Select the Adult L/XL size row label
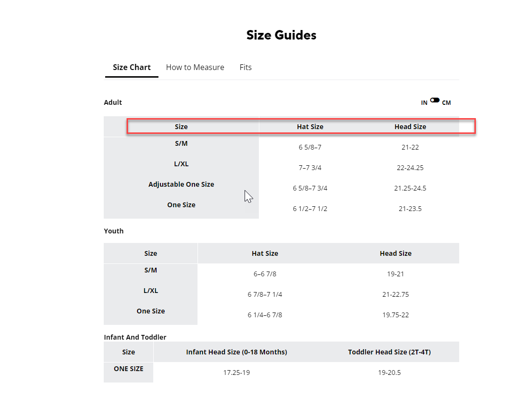The width and height of the screenshot is (532, 393). 181,164
